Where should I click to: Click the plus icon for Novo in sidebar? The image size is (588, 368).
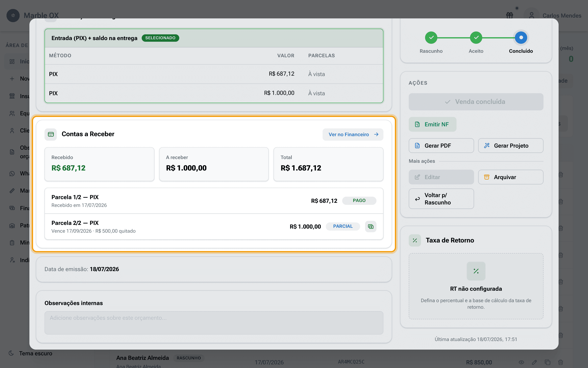pyautogui.click(x=12, y=79)
